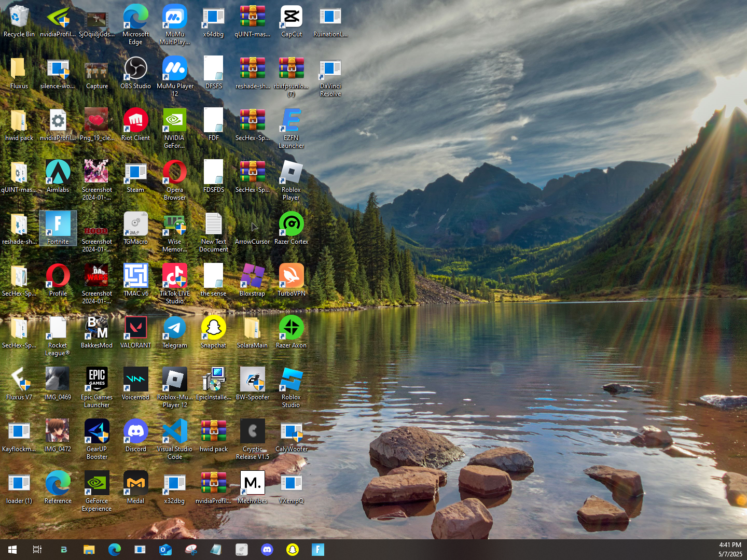Click the Aimlabs desktop icon

58,177
